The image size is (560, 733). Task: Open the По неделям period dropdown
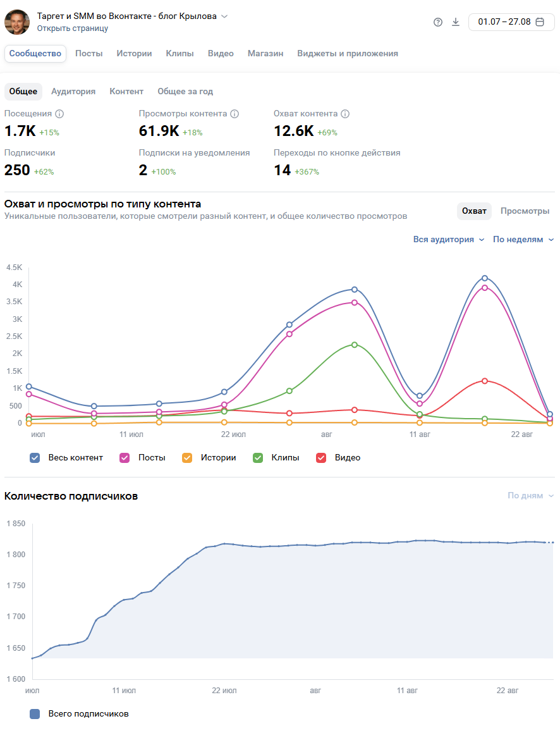[x=523, y=240]
